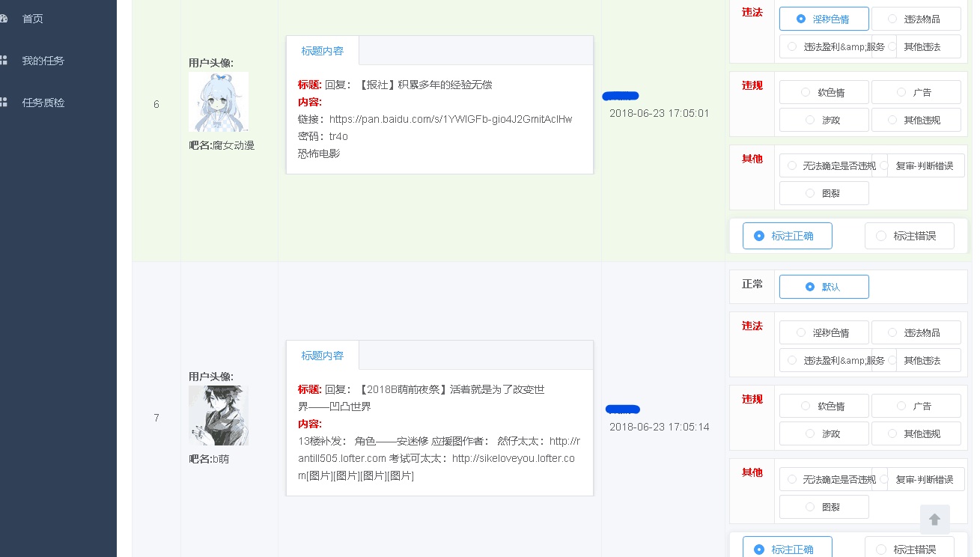This screenshot has width=980, height=557.
Task: Click the back-to-top arrow button
Action: pos(934,519)
